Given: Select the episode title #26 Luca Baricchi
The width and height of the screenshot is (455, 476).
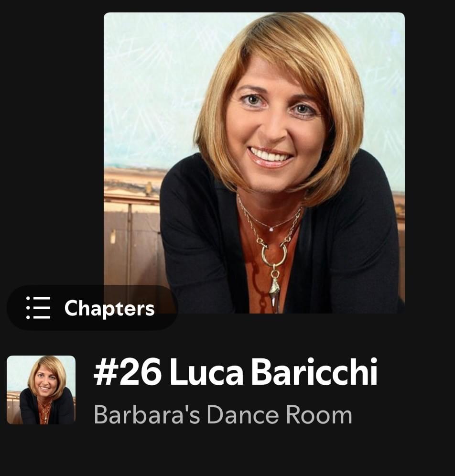Looking at the screenshot, I should 236,371.
